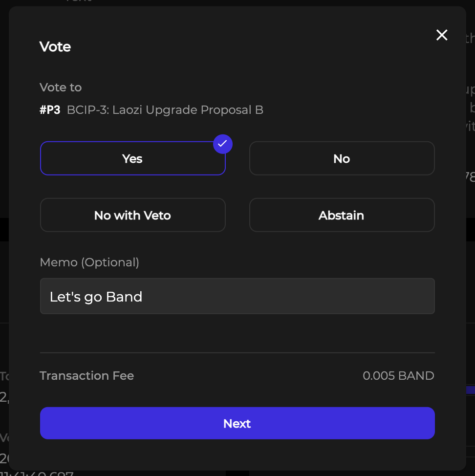Click the Vote dialog heading
Screen dimensions: 475x476
click(55, 47)
